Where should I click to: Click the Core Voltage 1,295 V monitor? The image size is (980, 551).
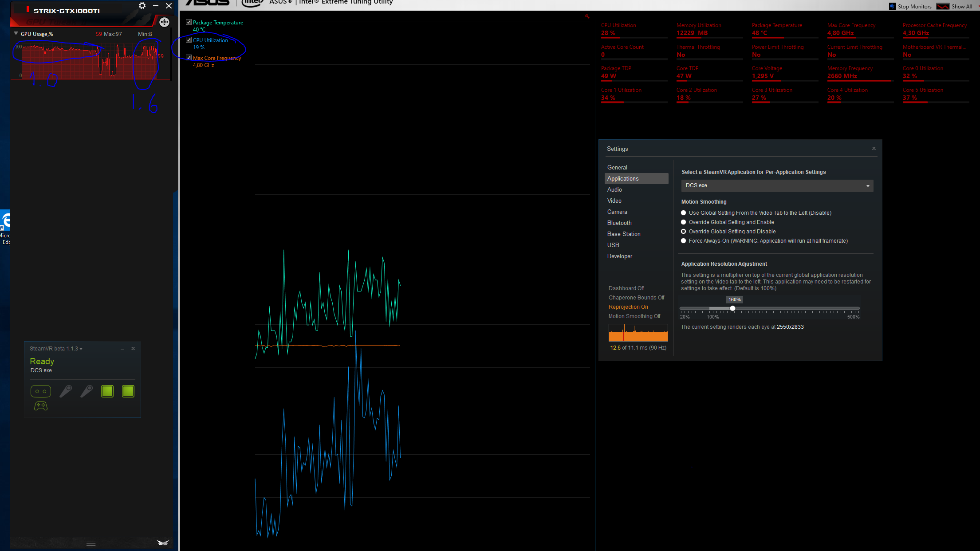785,73
